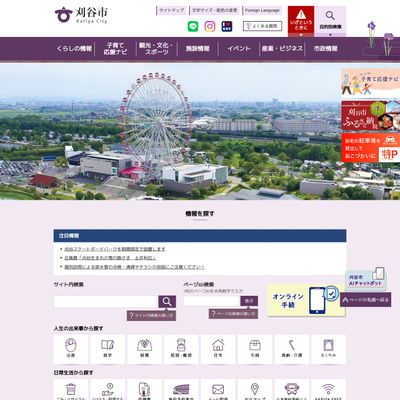The image size is (400, 400).
Task: Expand the purpose search 目的別検索 panel
Action: coord(330,21)
